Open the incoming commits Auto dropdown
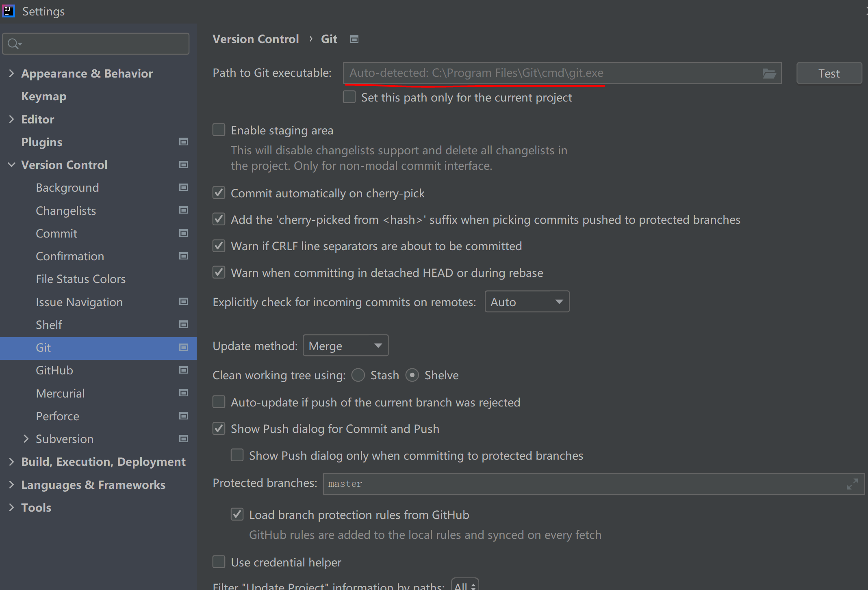Image resolution: width=868 pixels, height=590 pixels. 527,302
